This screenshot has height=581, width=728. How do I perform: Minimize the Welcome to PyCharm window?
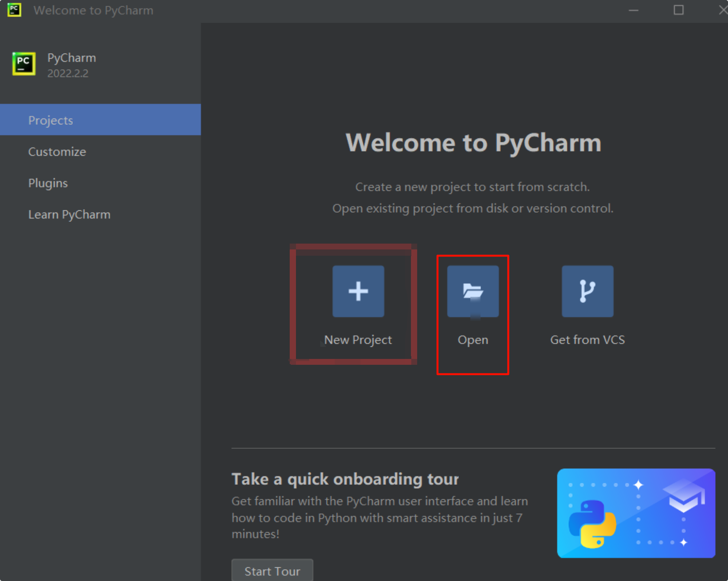point(633,10)
